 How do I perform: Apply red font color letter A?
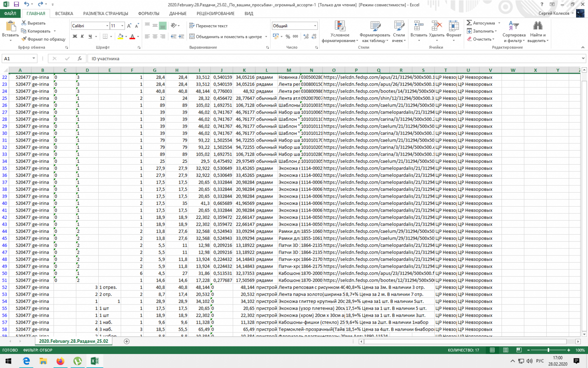point(132,36)
